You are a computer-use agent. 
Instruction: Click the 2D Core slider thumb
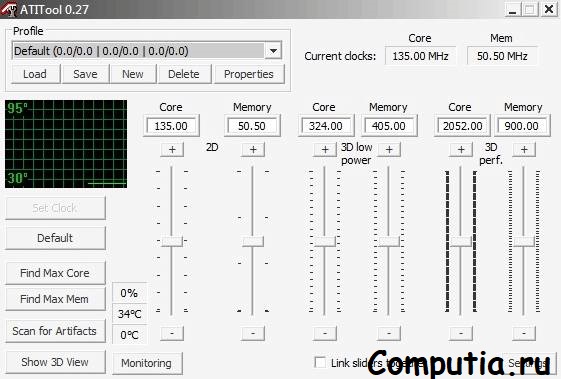[172, 241]
